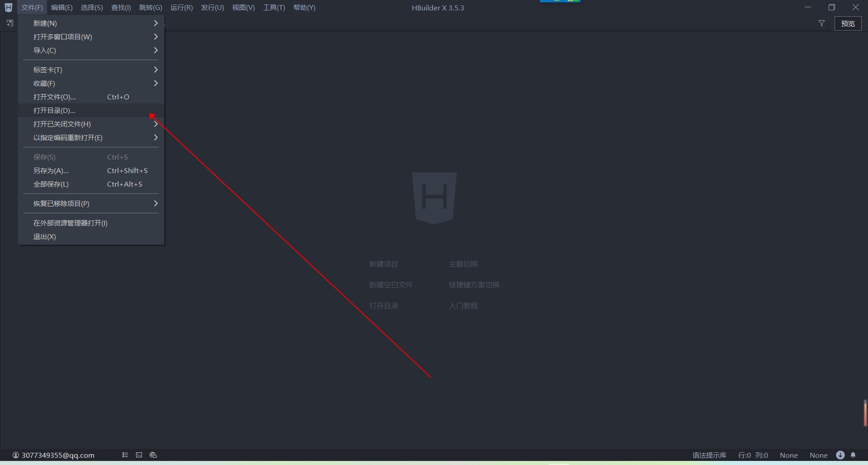868x465 pixels.
Task: Open the 查找(I) menu
Action: 121,8
